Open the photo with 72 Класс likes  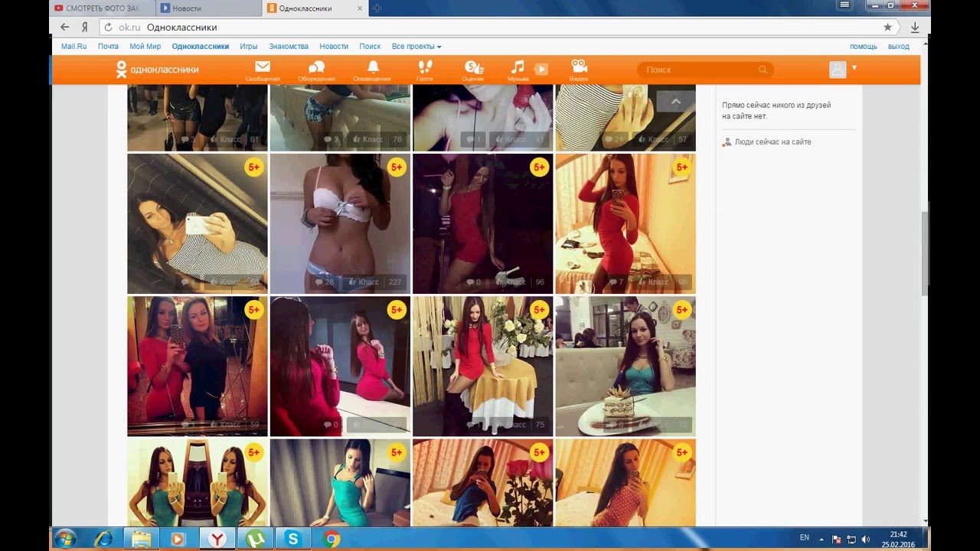(x=626, y=367)
